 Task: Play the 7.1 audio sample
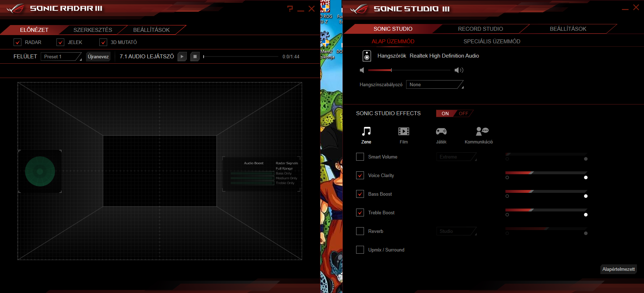point(182,57)
